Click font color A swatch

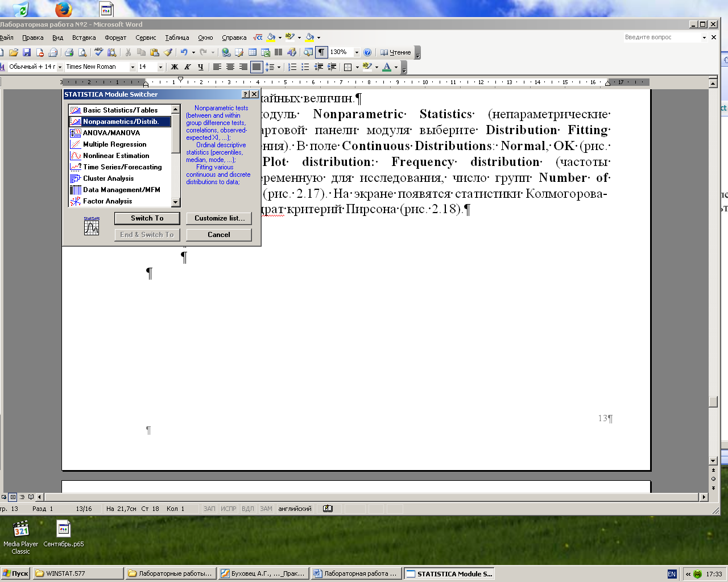(387, 67)
